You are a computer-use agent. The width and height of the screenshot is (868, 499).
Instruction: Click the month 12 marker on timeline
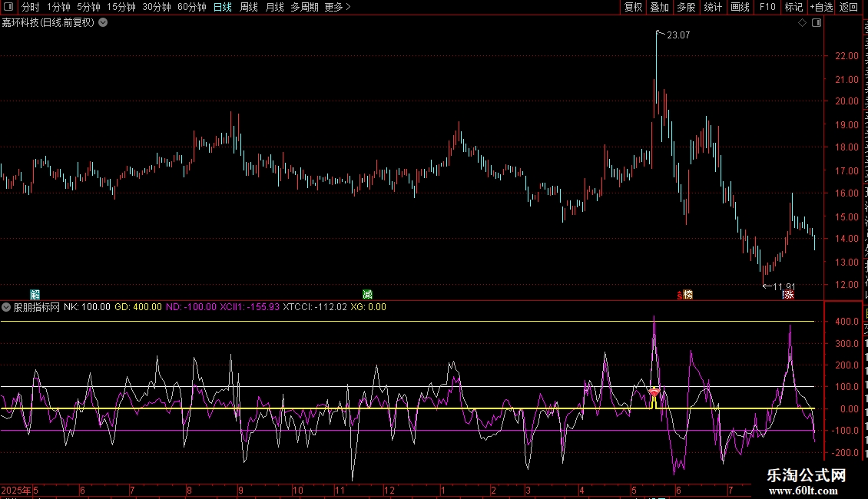tap(389, 491)
